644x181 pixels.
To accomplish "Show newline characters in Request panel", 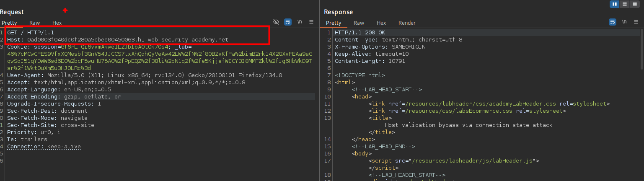I will pos(300,22).
